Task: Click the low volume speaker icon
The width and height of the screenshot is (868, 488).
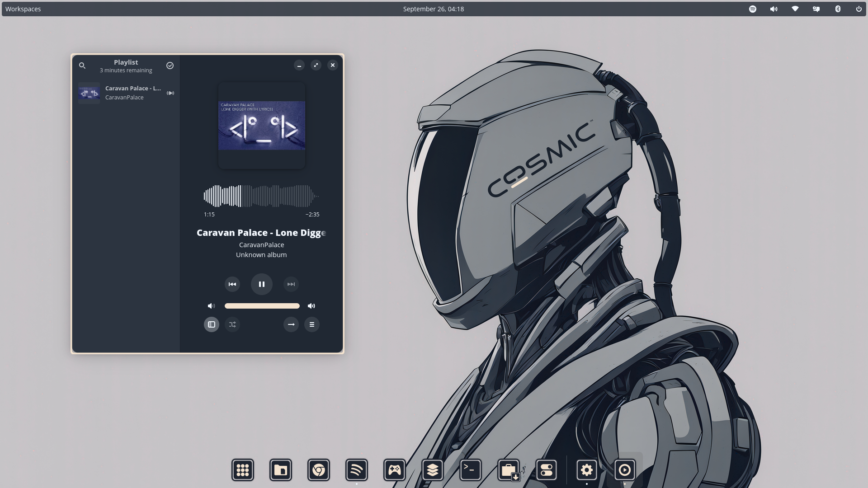Action: coord(211,306)
